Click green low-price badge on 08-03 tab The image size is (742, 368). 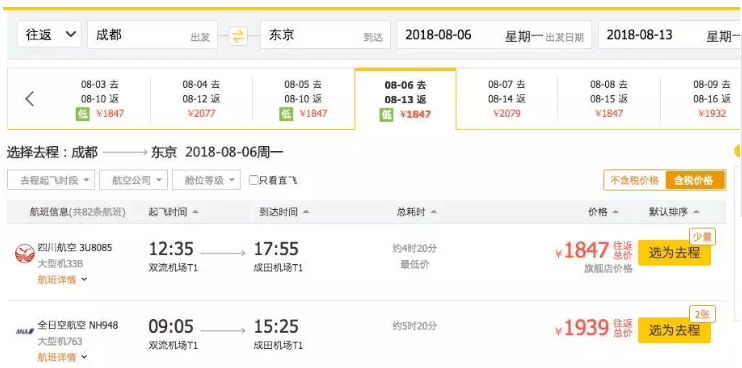pos(83,114)
